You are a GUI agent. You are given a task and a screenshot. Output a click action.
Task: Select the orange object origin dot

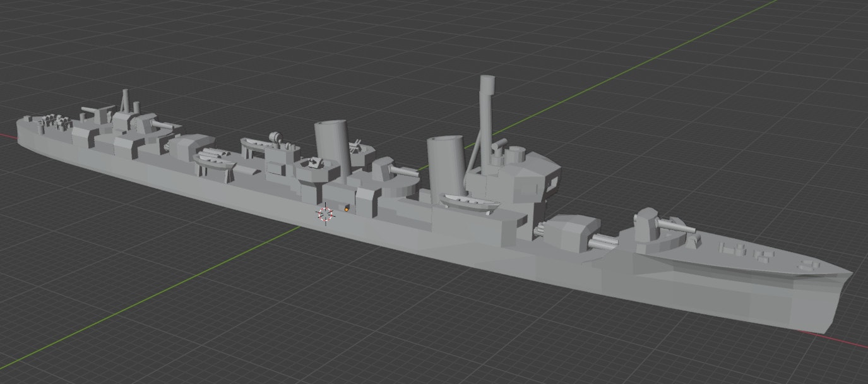point(347,208)
